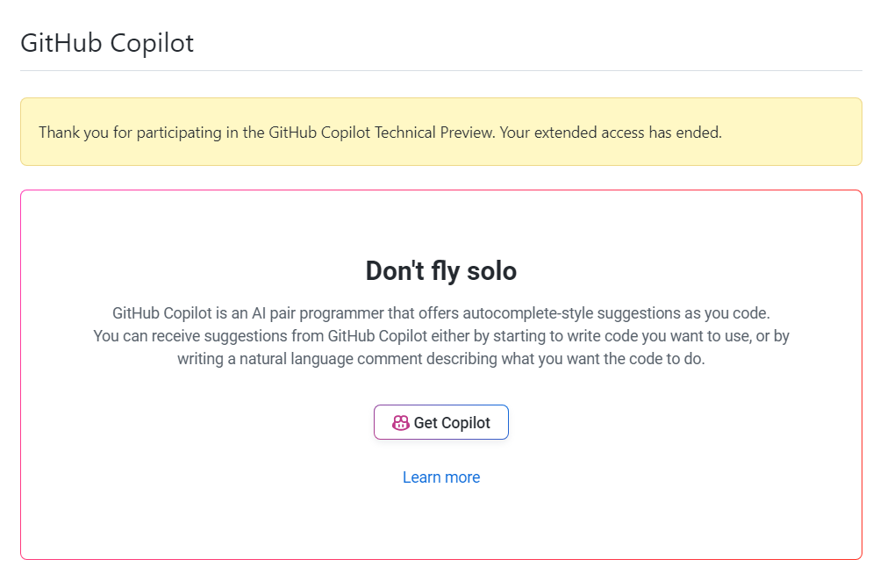
Task: Select the GitHub Copilot page heading
Action: point(107,42)
